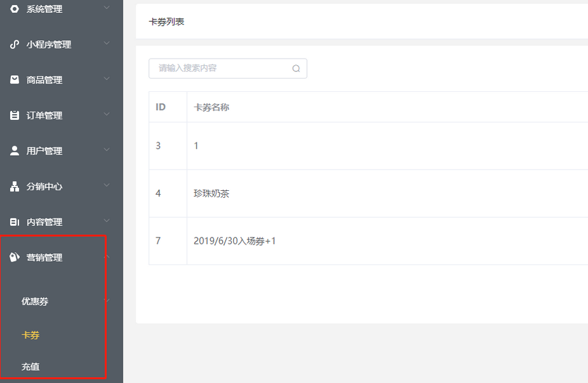Expand the 系统管理 menu chevron
The width and height of the screenshot is (588, 383).
click(107, 8)
